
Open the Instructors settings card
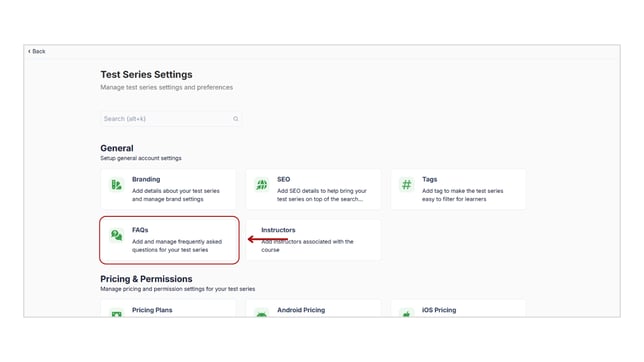pos(313,240)
